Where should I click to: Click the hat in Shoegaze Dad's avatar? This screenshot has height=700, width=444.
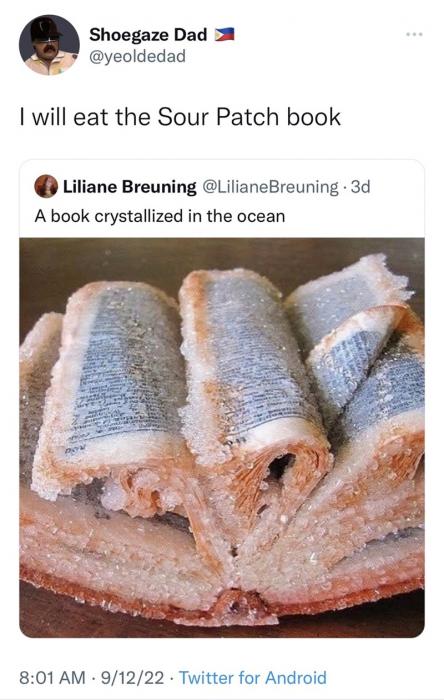(x=45, y=29)
